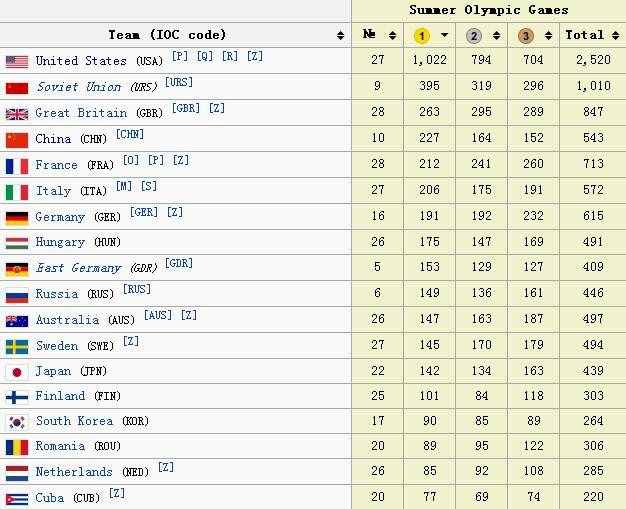Sort table by Team (IOC code) column
This screenshot has height=509, width=626.
(x=340, y=35)
